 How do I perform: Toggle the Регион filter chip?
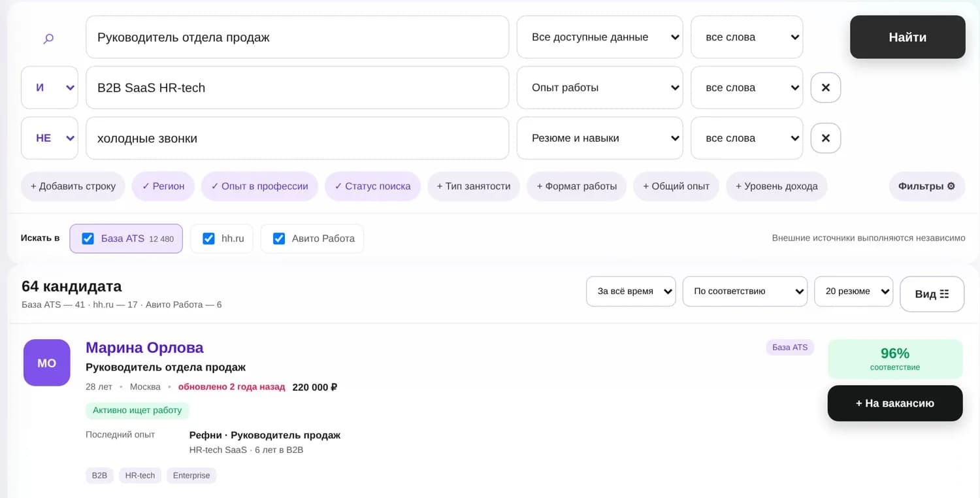point(163,186)
